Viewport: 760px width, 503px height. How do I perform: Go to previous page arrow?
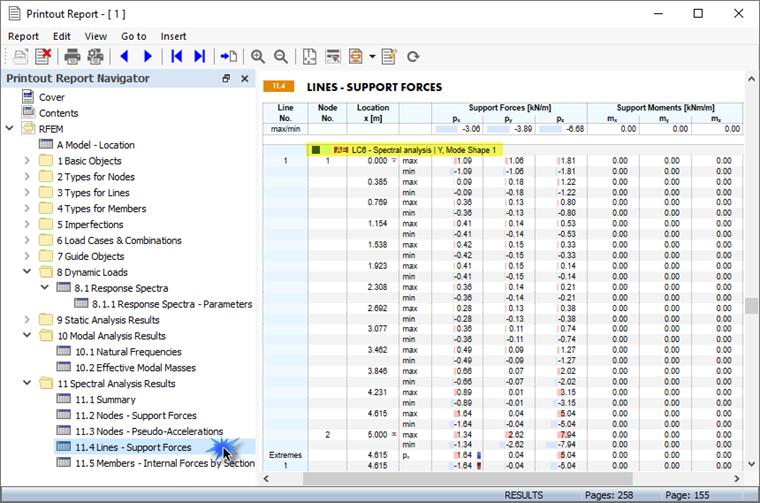point(125,57)
